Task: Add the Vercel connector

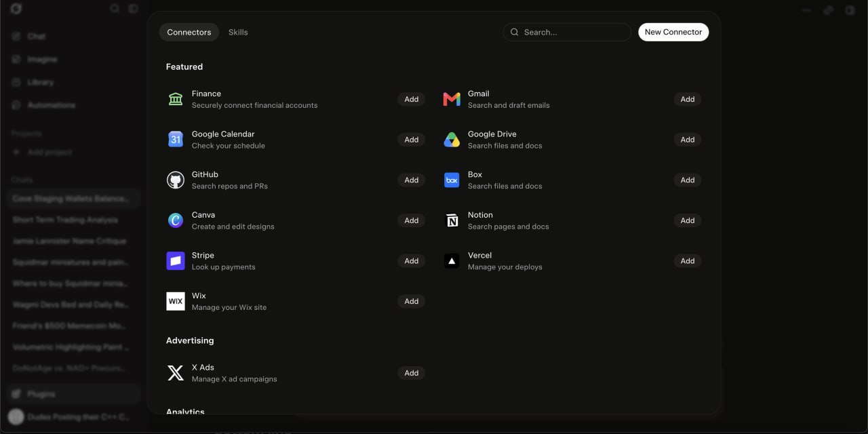Action: pos(688,261)
